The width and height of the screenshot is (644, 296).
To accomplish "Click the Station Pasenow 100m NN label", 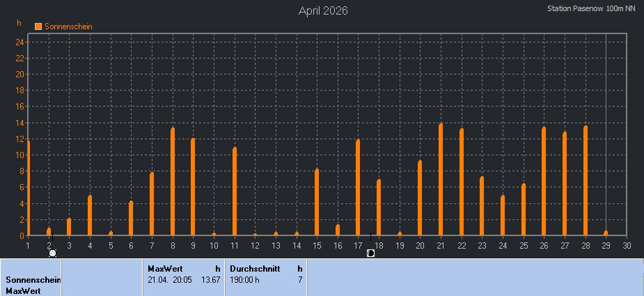I will 591,9.
